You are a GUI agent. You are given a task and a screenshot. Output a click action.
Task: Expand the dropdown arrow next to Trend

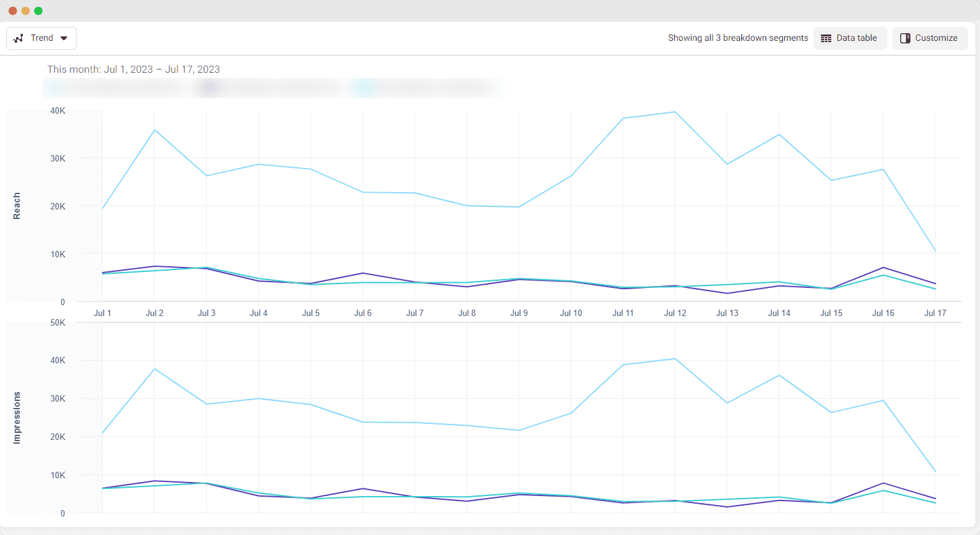[x=64, y=38]
